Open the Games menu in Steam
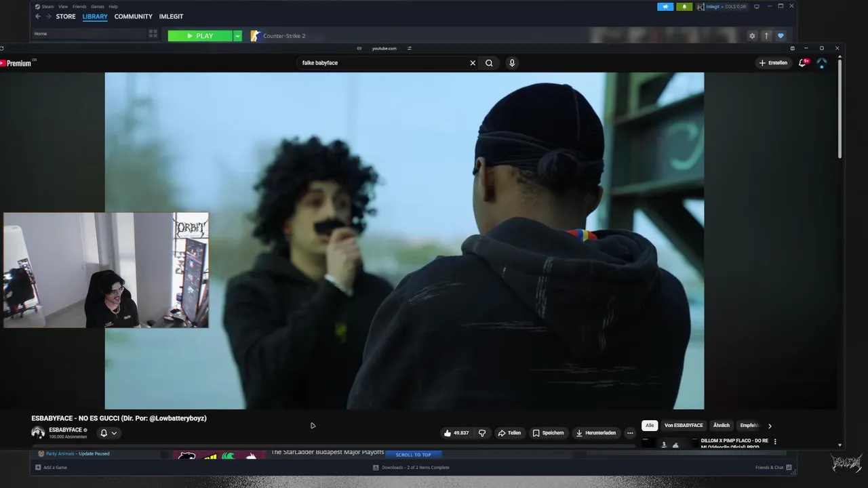This screenshot has height=488, width=868. (98, 7)
